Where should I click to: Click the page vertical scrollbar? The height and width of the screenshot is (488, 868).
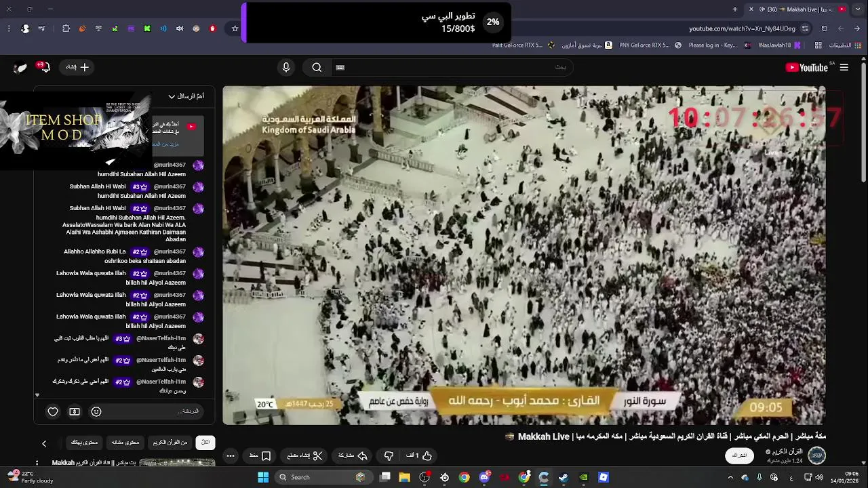863,122
